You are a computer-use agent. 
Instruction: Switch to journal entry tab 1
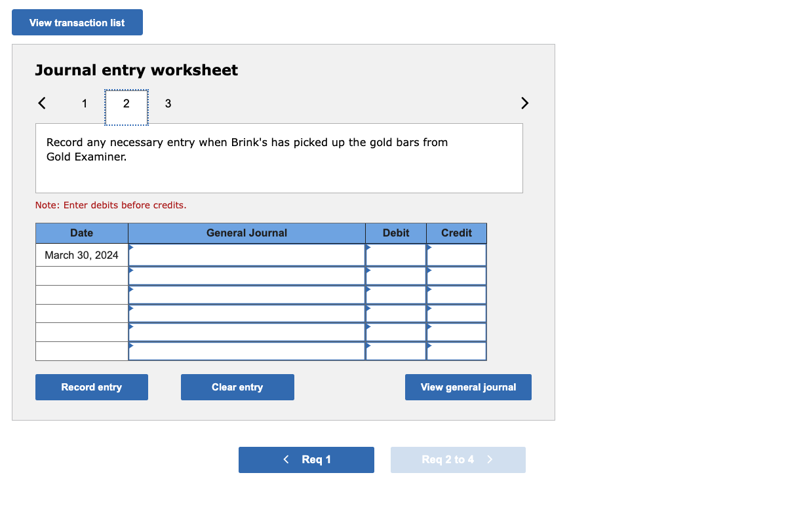pyautogui.click(x=84, y=104)
